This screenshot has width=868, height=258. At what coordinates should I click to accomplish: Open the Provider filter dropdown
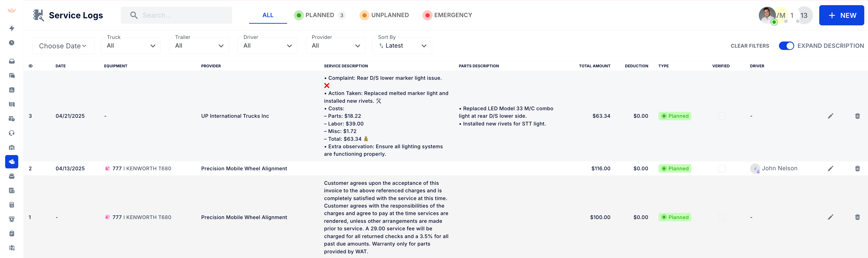[x=336, y=46]
